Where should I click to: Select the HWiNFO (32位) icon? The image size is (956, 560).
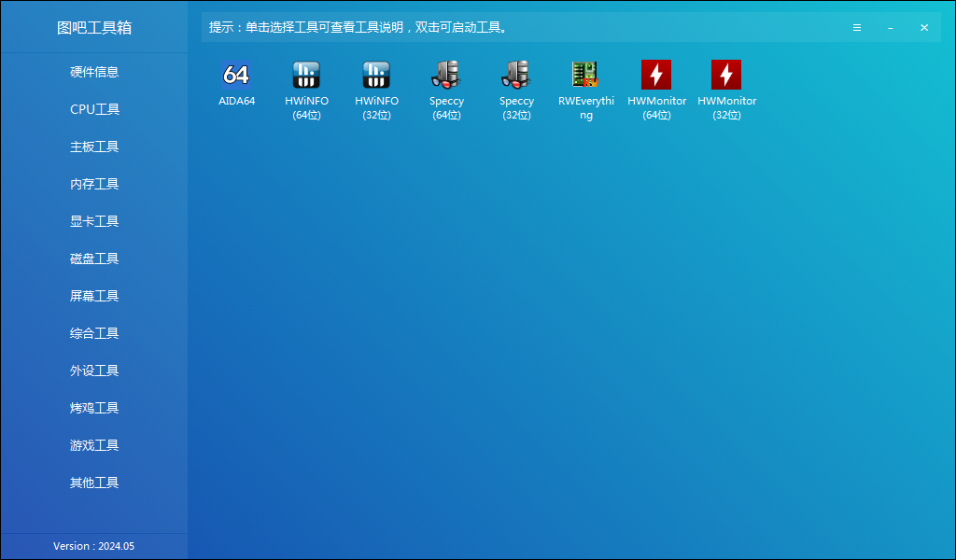click(376, 75)
